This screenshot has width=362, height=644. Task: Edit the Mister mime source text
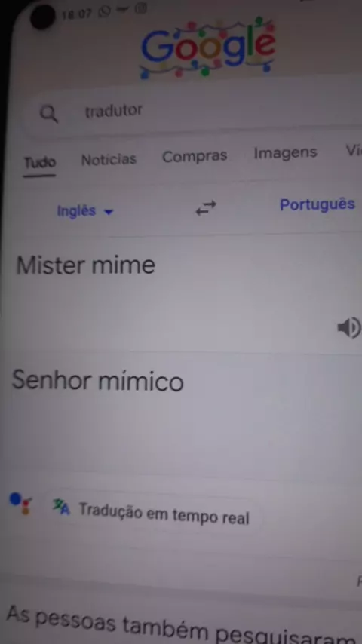(85, 265)
